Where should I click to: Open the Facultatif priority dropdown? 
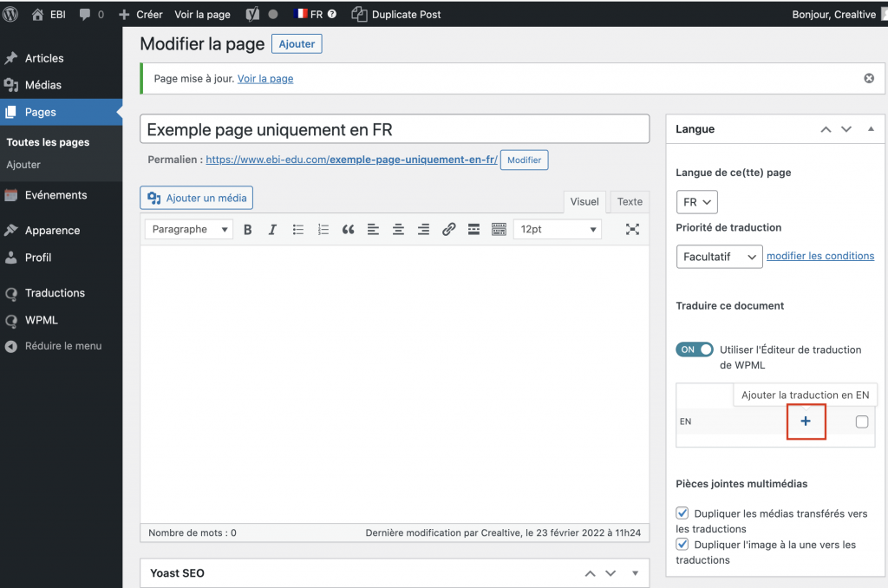pyautogui.click(x=719, y=257)
